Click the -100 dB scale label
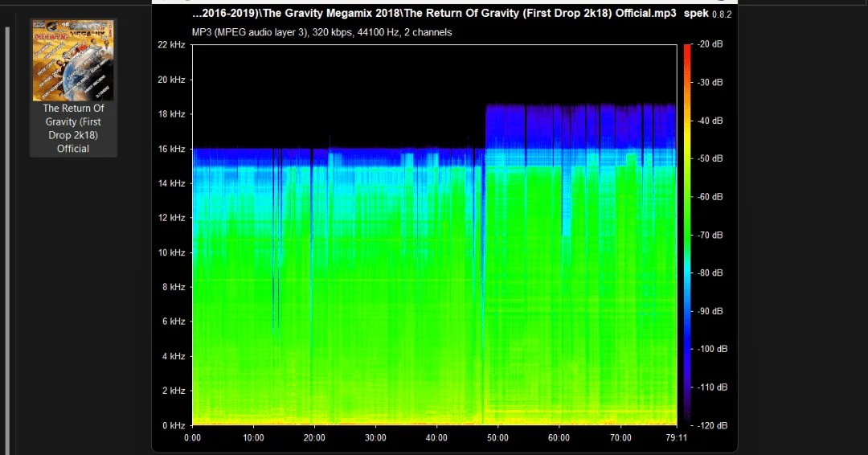868x455 pixels. tap(712, 349)
